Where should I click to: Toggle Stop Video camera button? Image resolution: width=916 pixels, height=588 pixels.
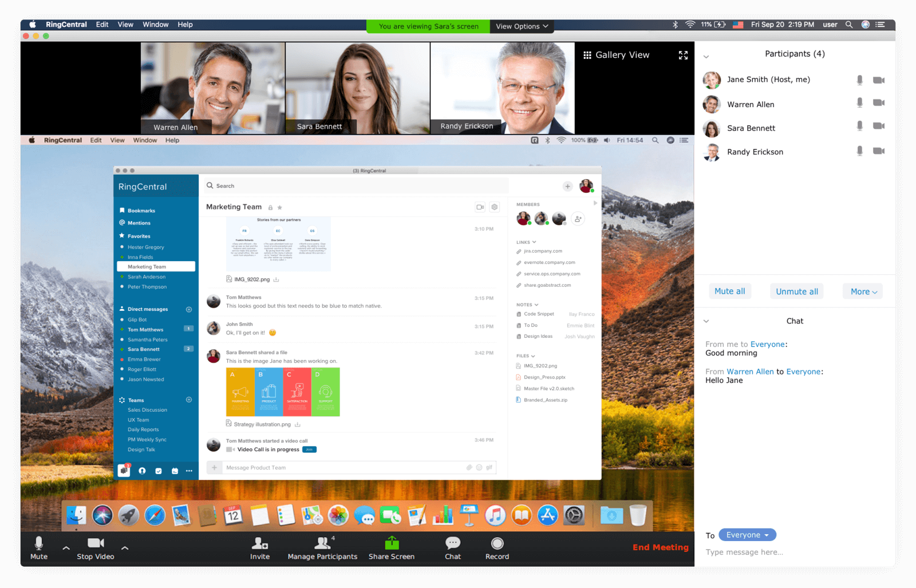click(x=95, y=543)
